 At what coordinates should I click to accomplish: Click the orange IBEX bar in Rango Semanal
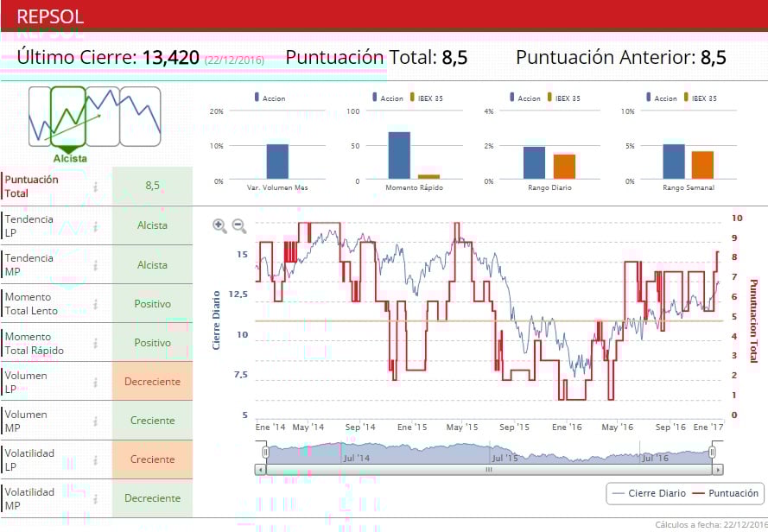click(702, 165)
